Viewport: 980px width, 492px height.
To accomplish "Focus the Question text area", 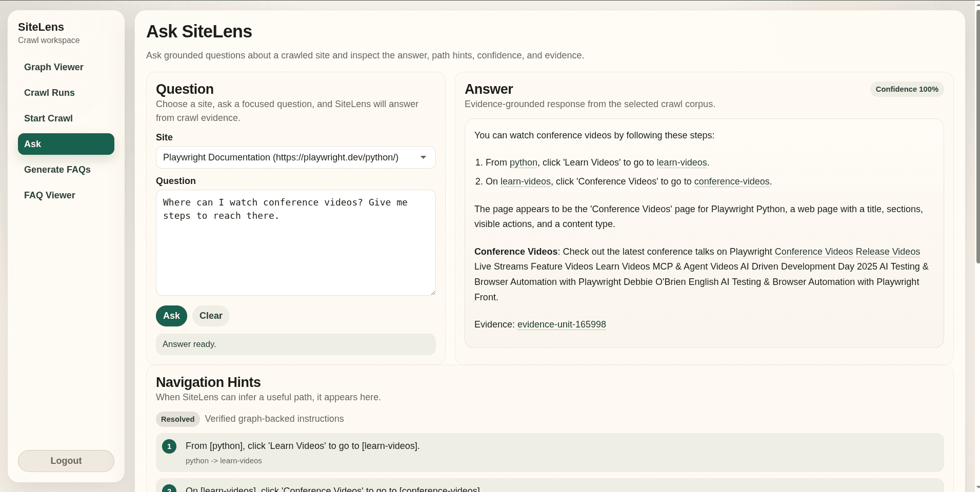I will [x=295, y=242].
